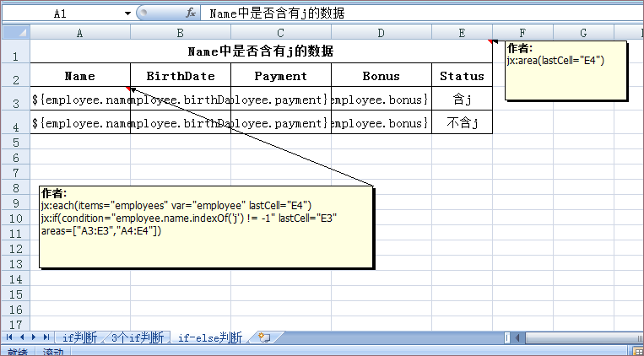This screenshot has width=644, height=356.
Task: Go to first sheet with navigation arrow
Action: [9, 337]
